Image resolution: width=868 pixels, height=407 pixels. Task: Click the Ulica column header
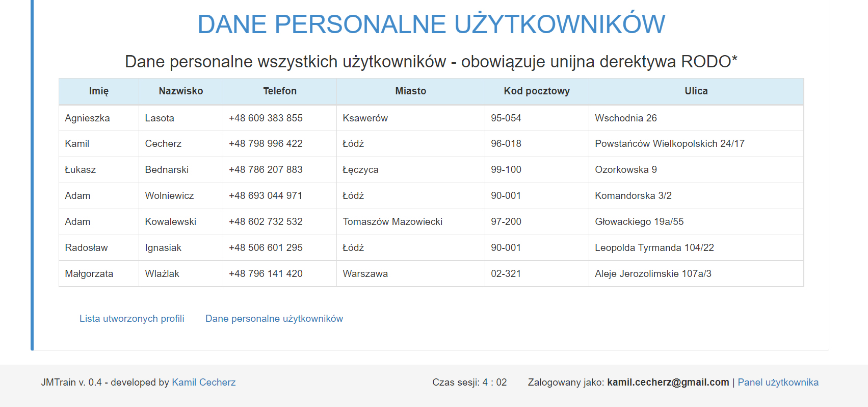point(696,91)
